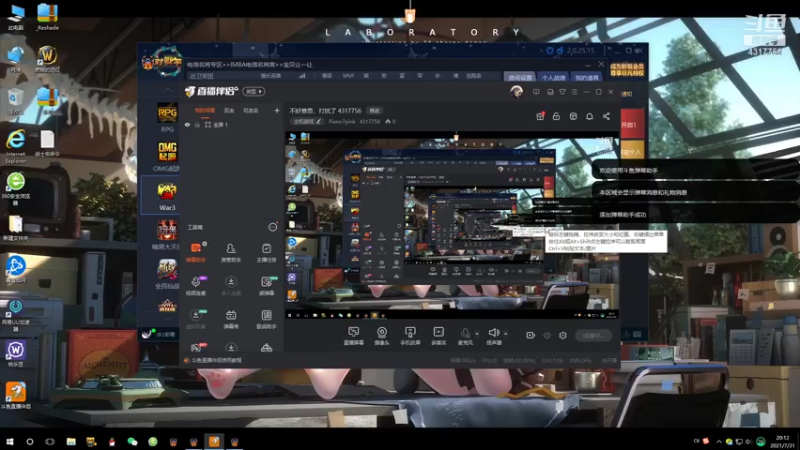The width and height of the screenshot is (800, 450).
Task: Open the 类型 selector pill
Action: tap(254, 91)
